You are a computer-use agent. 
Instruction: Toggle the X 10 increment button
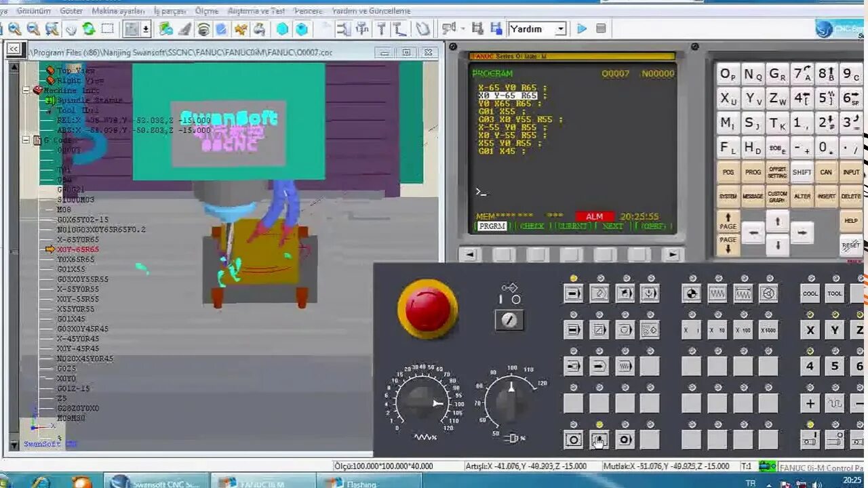(x=717, y=330)
